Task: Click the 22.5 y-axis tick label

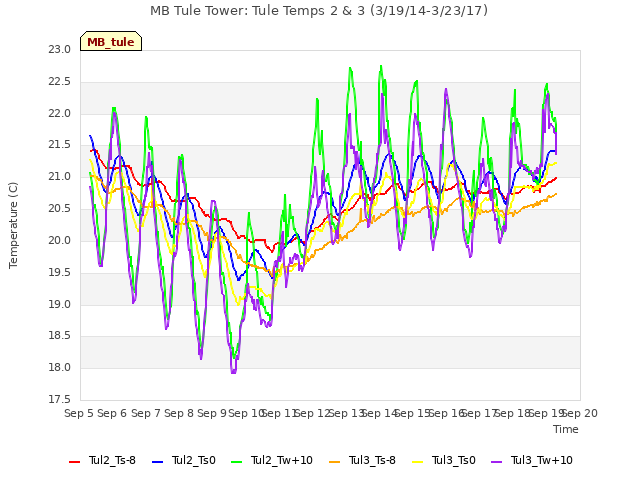Action: [60, 82]
